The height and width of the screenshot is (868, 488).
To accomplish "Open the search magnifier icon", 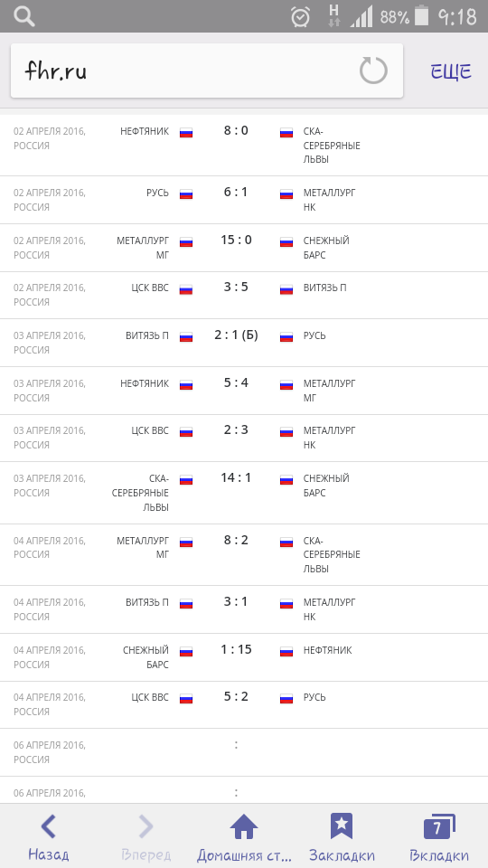I will coord(23,16).
